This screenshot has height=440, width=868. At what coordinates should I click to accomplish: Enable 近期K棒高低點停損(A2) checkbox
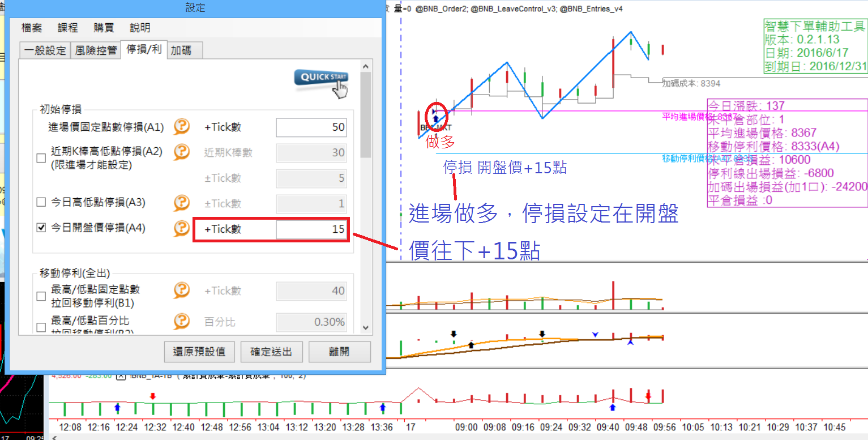pos(41,158)
